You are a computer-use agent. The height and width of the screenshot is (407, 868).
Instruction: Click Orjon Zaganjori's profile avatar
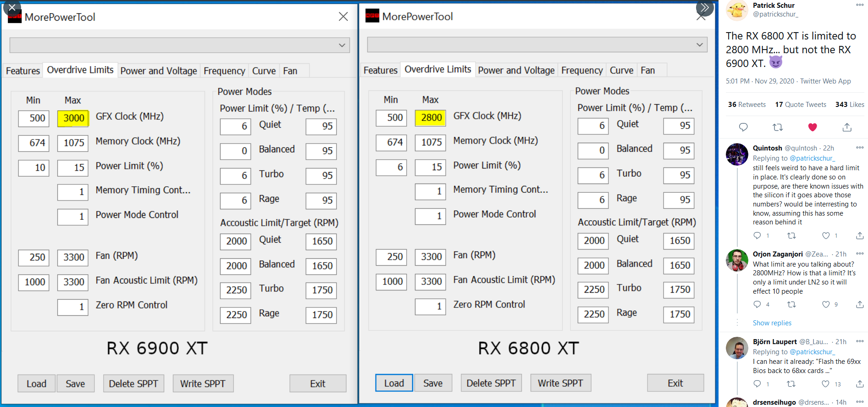[x=737, y=260]
